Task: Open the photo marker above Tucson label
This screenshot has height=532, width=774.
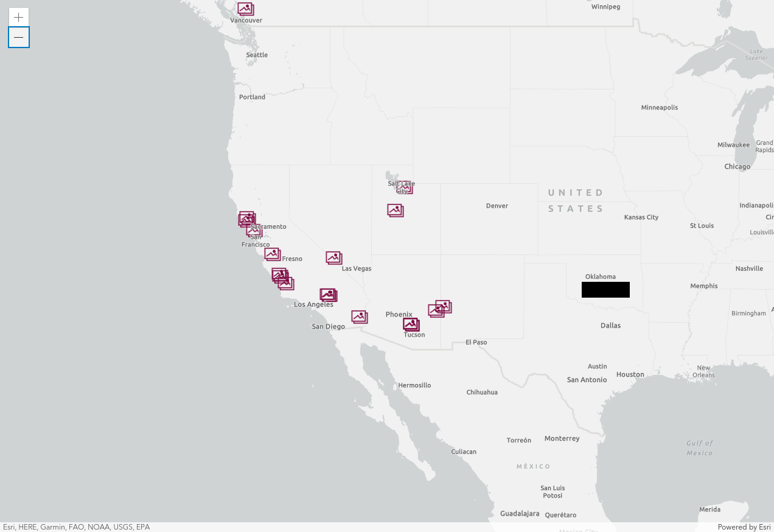Action: (411, 324)
